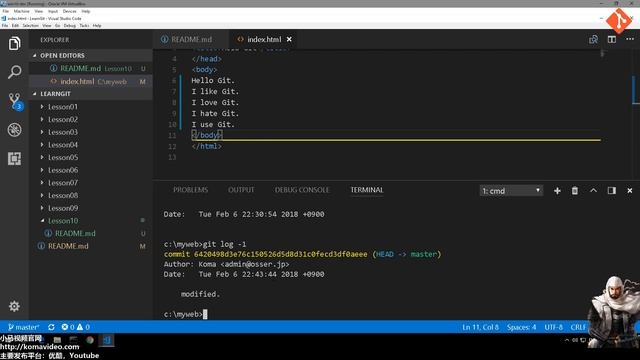The height and width of the screenshot is (360, 640).
Task: Select the TERMINAL panel tab
Action: pyautogui.click(x=367, y=190)
